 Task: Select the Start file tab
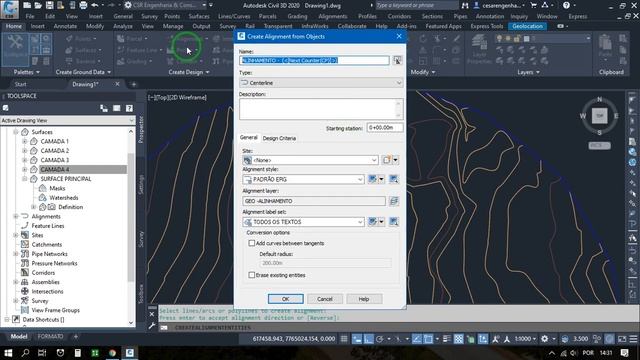click(20, 84)
